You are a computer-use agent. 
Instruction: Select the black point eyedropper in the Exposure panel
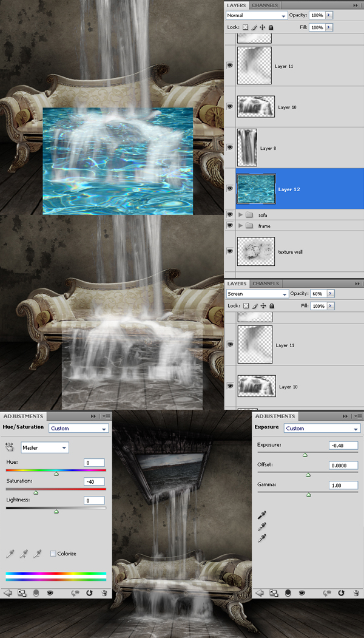coord(262,515)
